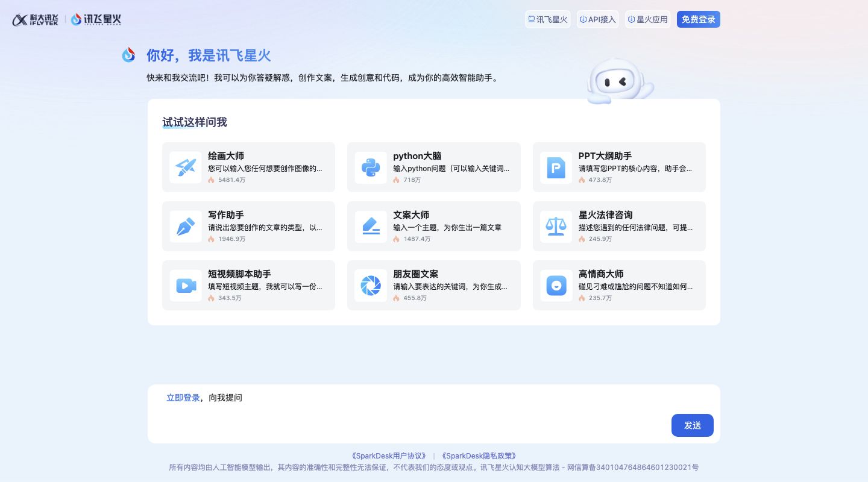
Task: Open the 星火应用 header link
Action: (x=647, y=19)
